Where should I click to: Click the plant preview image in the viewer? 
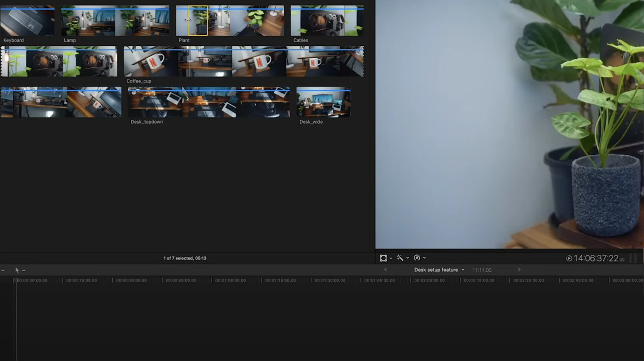pos(510,124)
